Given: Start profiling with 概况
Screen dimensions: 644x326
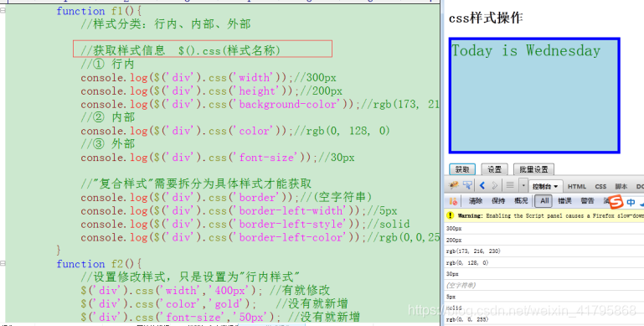Looking at the screenshot, I should pos(521,201).
